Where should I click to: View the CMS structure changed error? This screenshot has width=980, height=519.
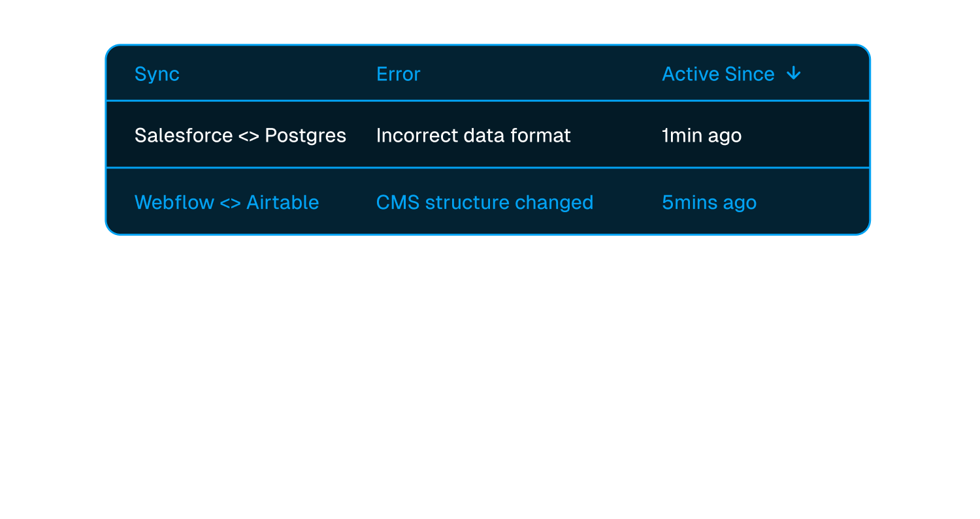click(485, 202)
